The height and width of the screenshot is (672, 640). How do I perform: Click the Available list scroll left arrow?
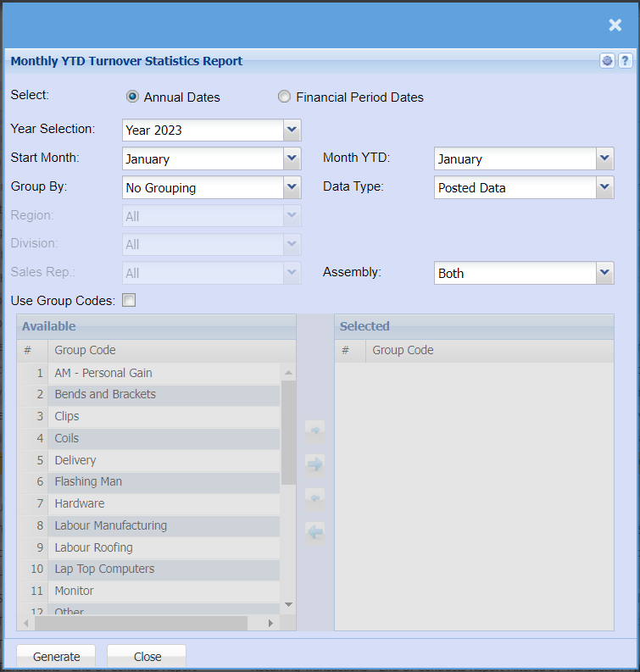tap(26, 623)
